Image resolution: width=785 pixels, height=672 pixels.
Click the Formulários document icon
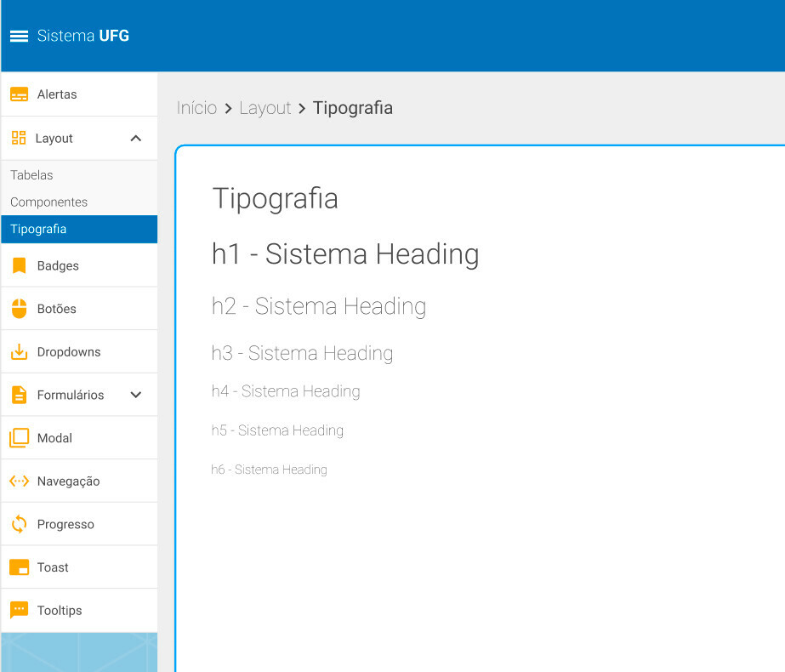pyautogui.click(x=19, y=395)
